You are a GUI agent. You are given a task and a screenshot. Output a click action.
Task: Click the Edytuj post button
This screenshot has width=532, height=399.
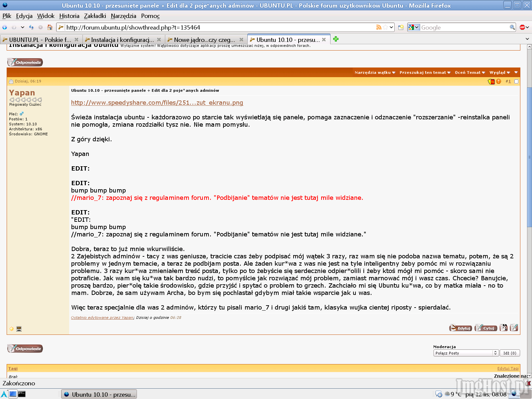pyautogui.click(x=461, y=328)
